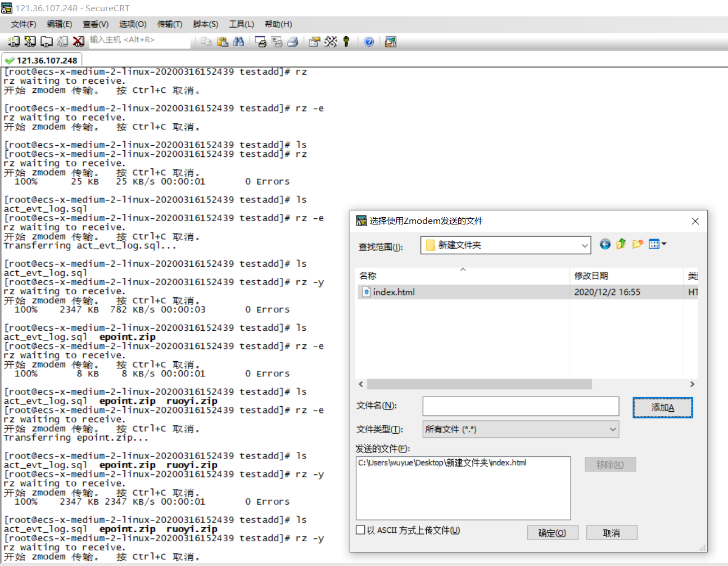Screen dimensions: 728x566
Task: Click the Help question mark icon
Action: tap(369, 42)
